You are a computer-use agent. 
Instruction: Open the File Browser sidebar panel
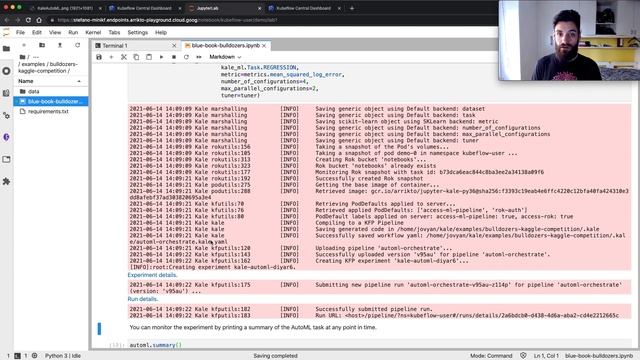click(x=6, y=49)
